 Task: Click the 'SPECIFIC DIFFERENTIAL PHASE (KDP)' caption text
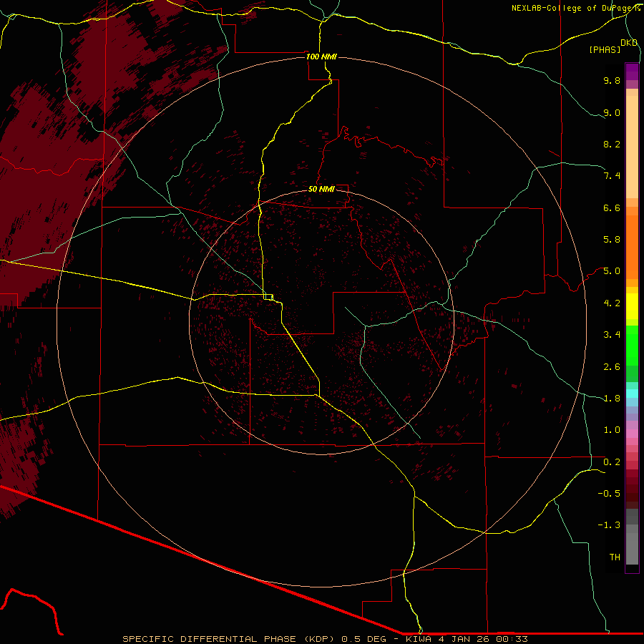[x=229, y=639]
